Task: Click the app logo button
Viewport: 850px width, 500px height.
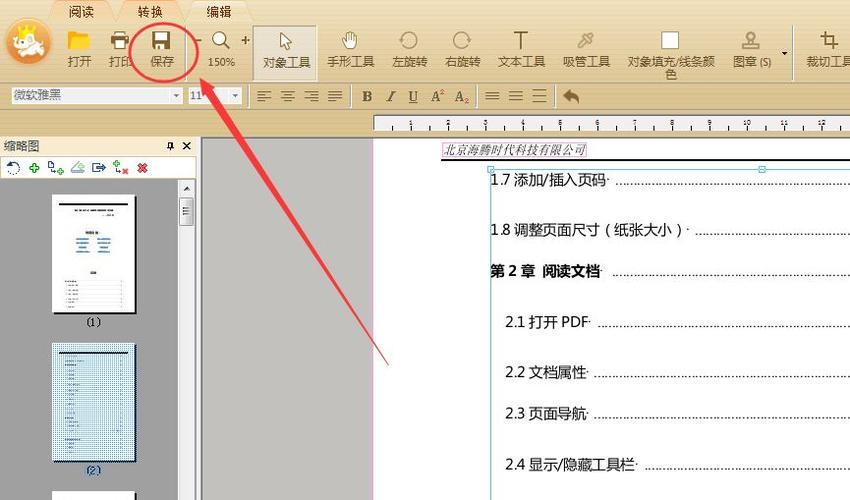Action: pos(28,42)
